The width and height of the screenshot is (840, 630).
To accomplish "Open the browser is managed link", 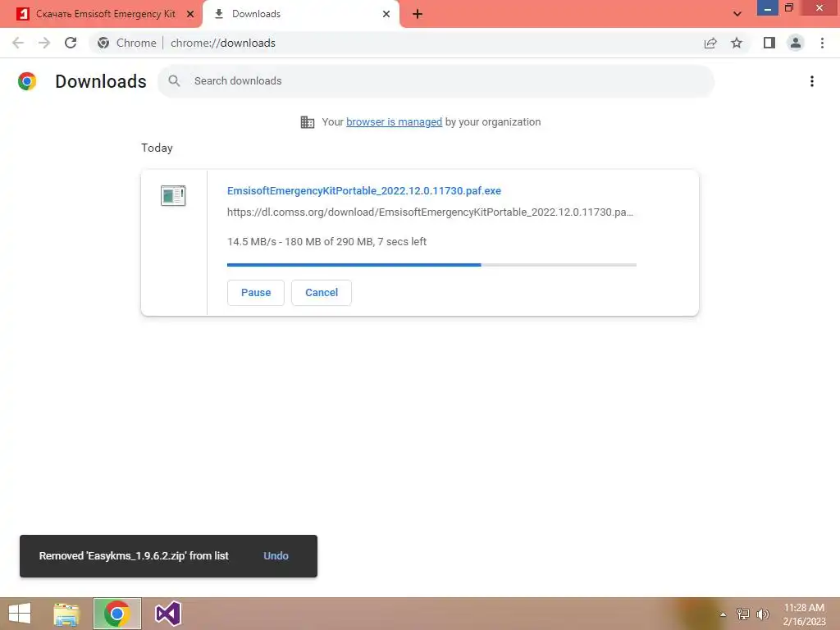I will (x=395, y=122).
